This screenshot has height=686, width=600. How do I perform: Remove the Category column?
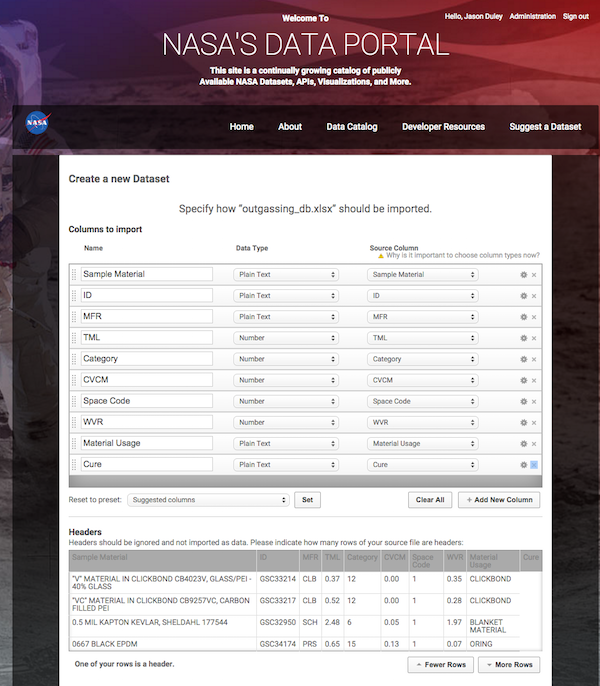point(534,359)
